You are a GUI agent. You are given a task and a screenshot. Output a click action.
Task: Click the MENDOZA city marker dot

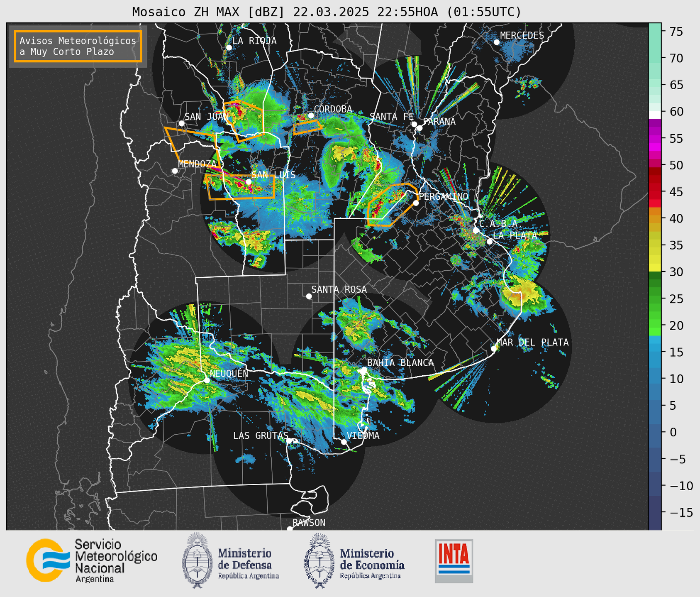click(175, 171)
